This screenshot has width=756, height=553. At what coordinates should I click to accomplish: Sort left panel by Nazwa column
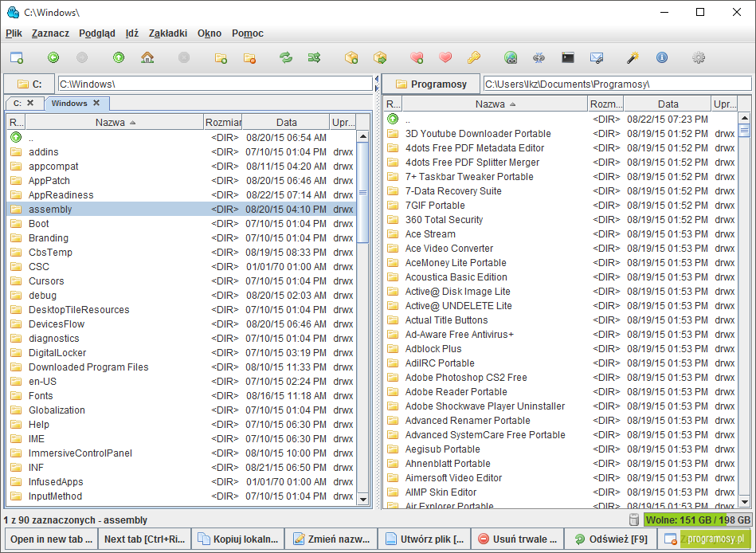[115, 123]
